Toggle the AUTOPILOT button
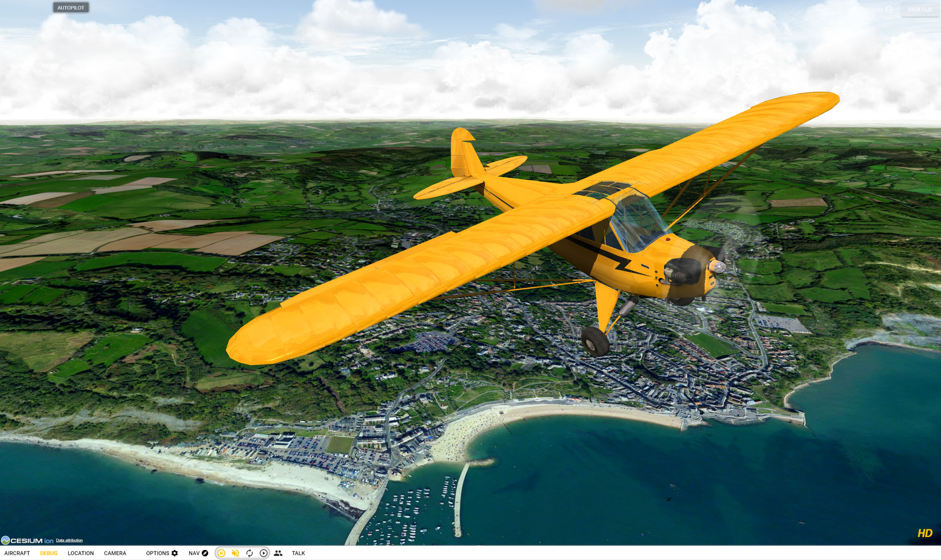This screenshot has width=941, height=560. pos(71,8)
